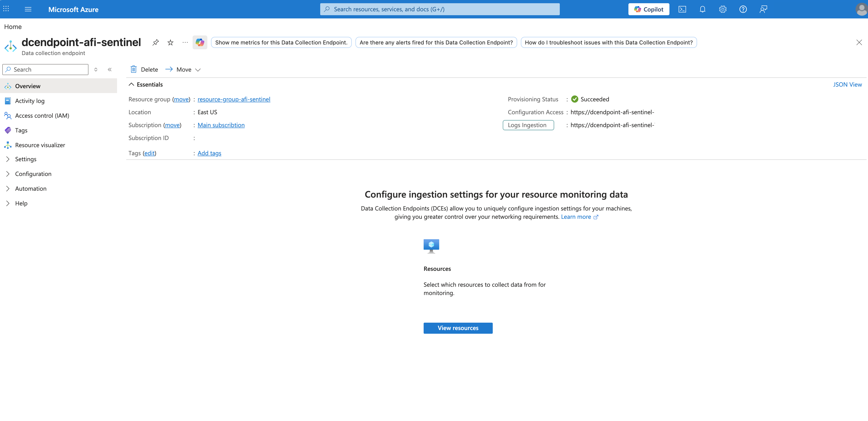Click the Configuration Access URL value

(x=612, y=112)
